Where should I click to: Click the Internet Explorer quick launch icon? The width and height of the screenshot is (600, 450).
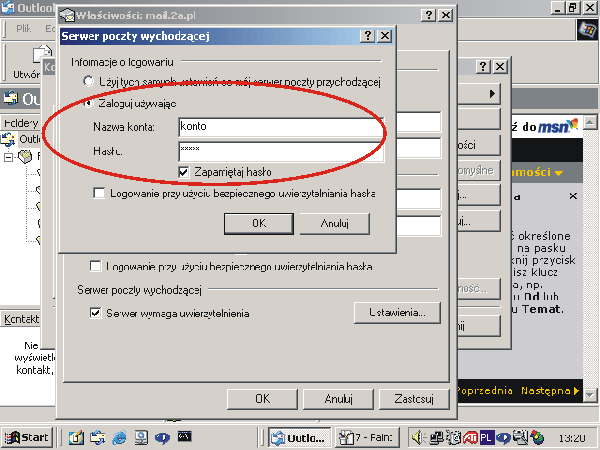coord(119,437)
